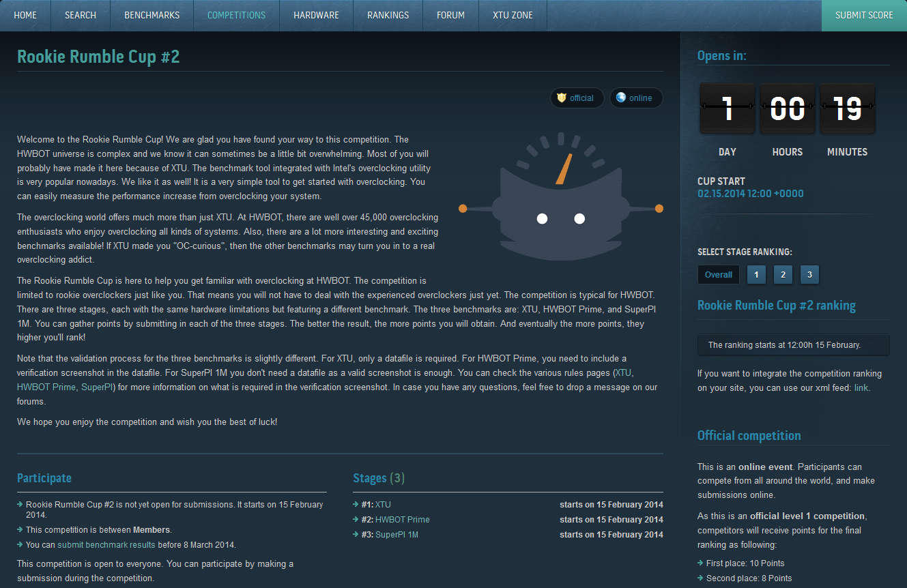Click the shield icon on the official badge
Viewport: 907px width, 588px height.
pos(562,98)
